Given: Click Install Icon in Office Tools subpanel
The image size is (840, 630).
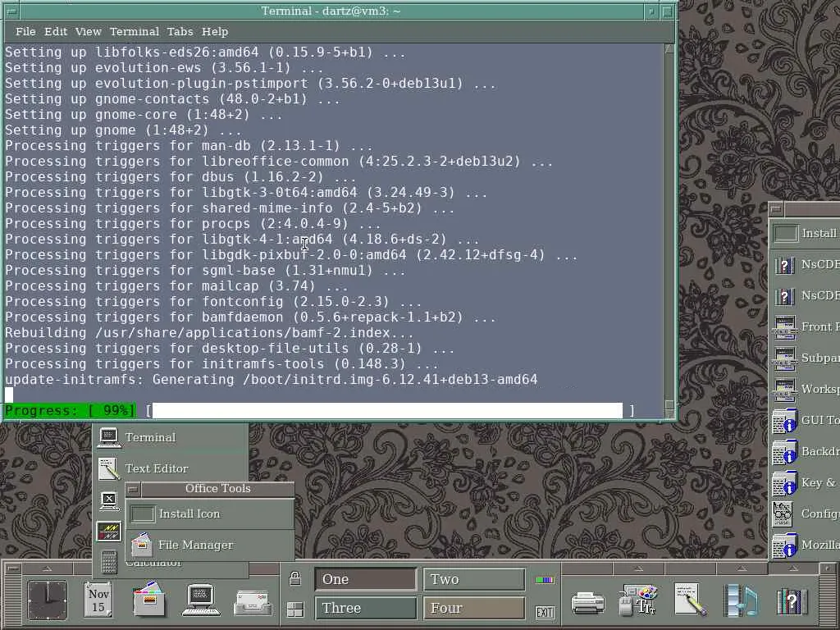Looking at the screenshot, I should click(210, 514).
